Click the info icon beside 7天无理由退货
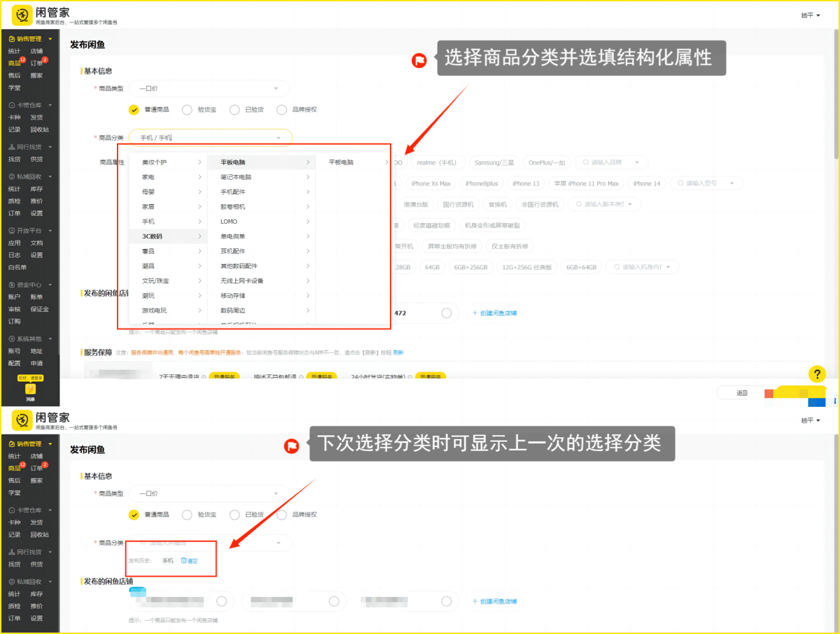The height and width of the screenshot is (634, 840). click(204, 377)
